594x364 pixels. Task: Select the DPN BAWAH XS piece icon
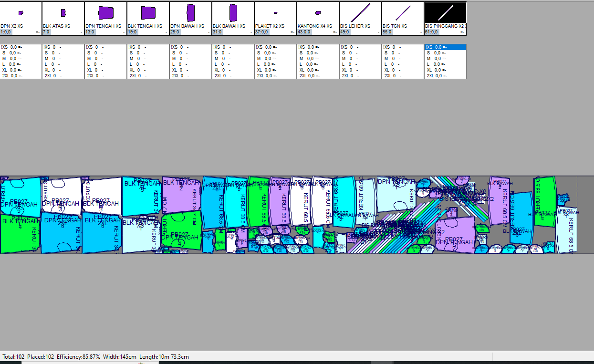coord(191,13)
